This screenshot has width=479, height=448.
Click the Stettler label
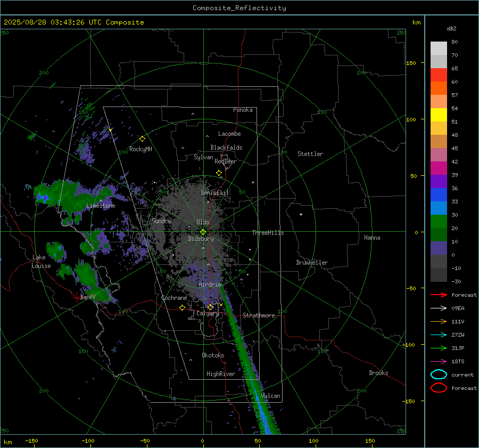310,154
